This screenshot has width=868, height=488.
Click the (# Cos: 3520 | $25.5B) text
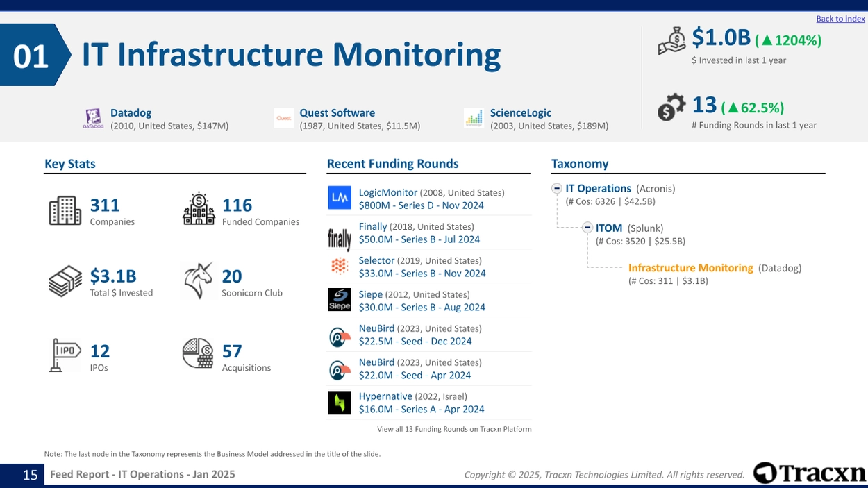[x=640, y=241]
